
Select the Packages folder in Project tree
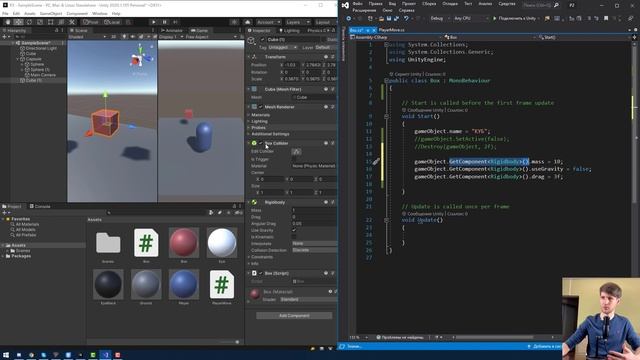pyautogui.click(x=21, y=256)
